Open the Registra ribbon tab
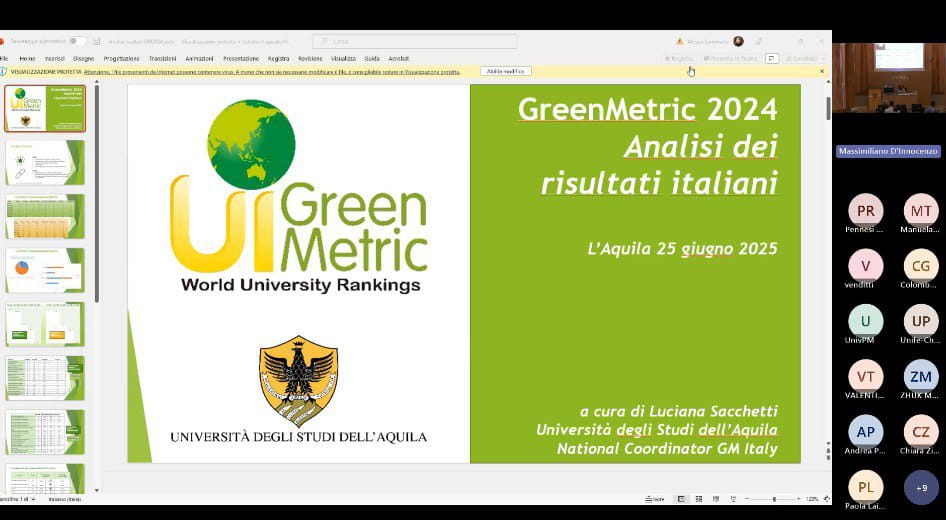The height and width of the screenshot is (520, 946). click(279, 59)
